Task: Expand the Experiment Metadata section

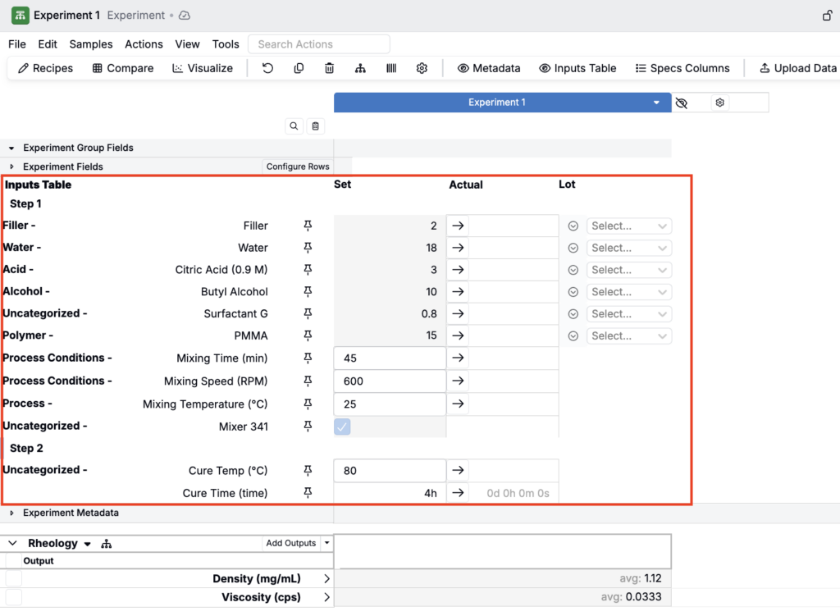Action: pos(12,513)
